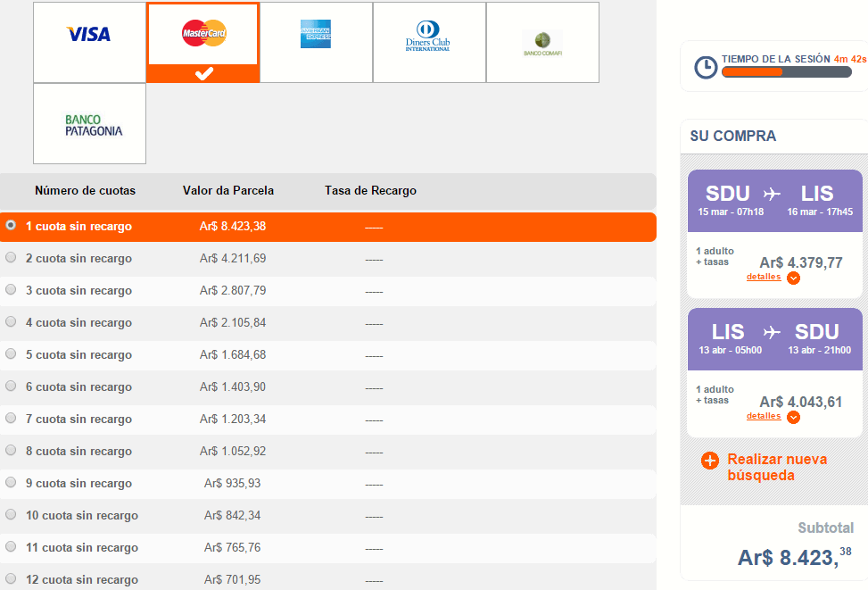Click the orange plus icon for new search

coord(710,461)
